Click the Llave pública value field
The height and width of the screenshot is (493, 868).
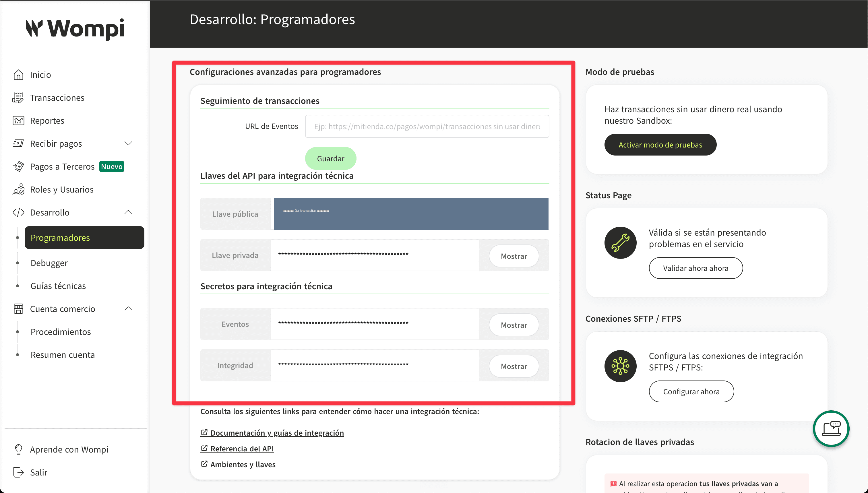(411, 214)
